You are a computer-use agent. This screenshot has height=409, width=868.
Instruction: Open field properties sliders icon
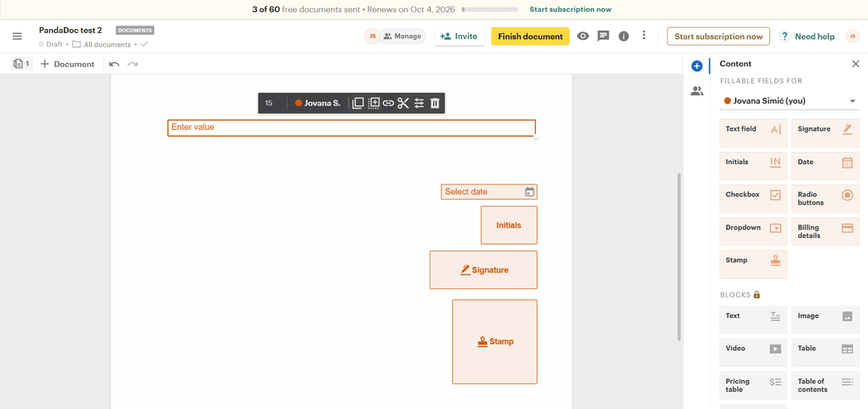[419, 103]
